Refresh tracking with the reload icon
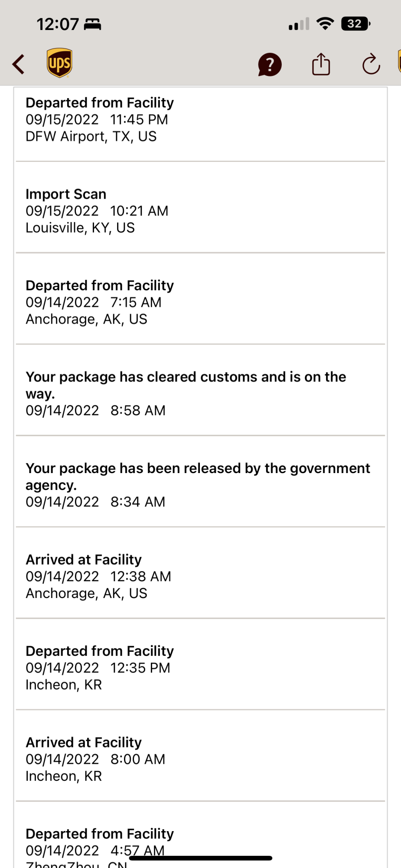The image size is (401, 868). (x=371, y=65)
